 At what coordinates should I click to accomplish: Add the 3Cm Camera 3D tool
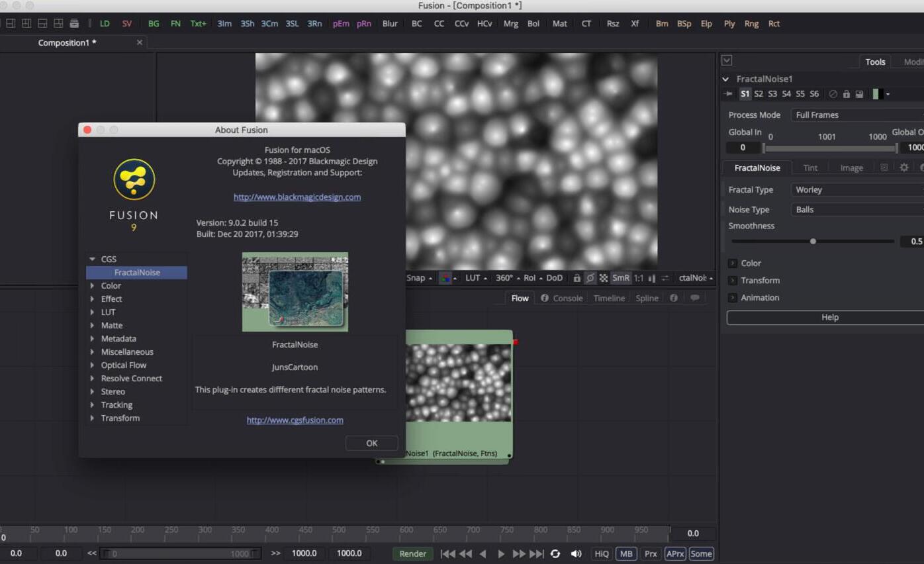point(269,23)
